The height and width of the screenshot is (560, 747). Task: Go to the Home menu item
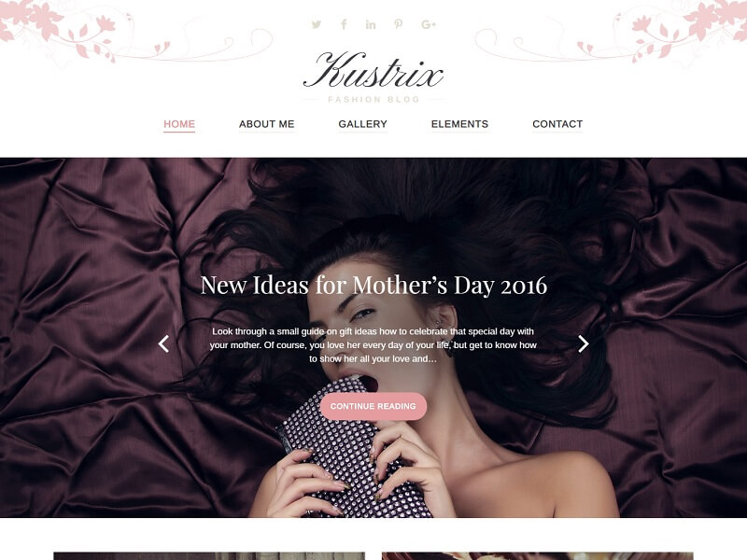pyautogui.click(x=179, y=124)
